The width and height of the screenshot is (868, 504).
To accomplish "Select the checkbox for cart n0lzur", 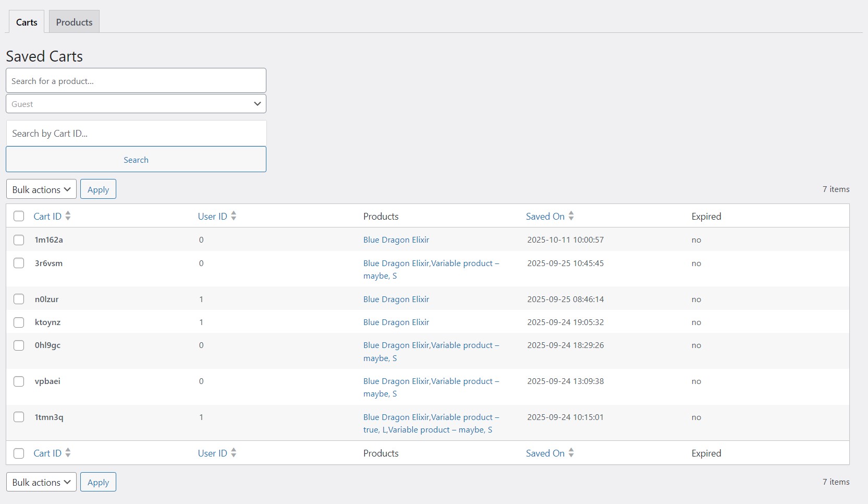I will click(x=19, y=299).
